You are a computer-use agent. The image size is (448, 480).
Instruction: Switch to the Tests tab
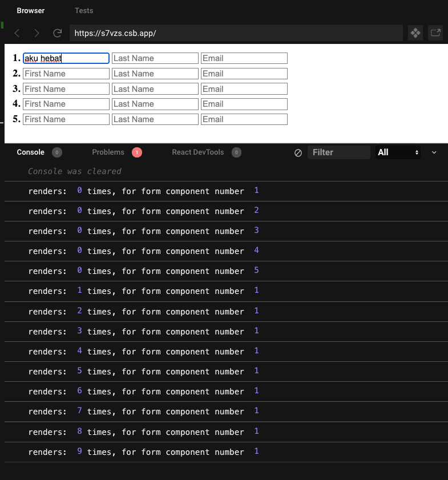(84, 10)
